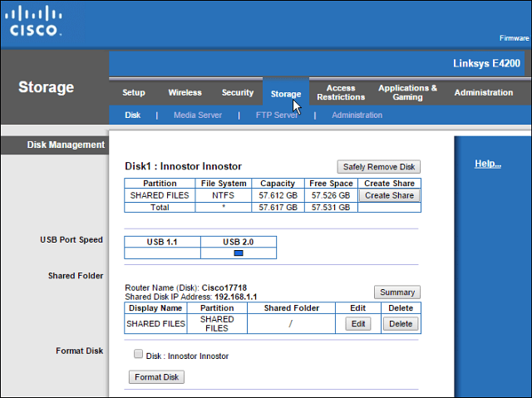Click the blue USB 2.0 speed indicator
Image resolution: width=532 pixels, height=398 pixels.
pyautogui.click(x=239, y=253)
